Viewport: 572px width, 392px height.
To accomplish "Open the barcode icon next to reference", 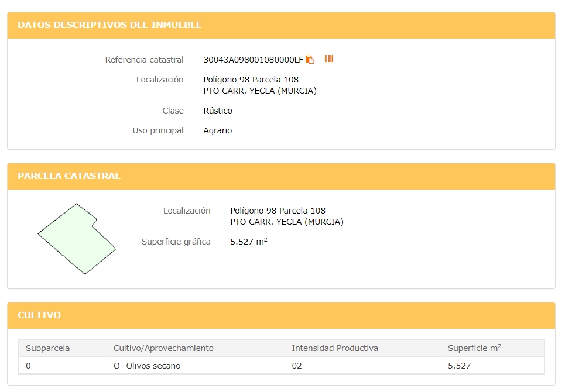I will click(x=328, y=59).
